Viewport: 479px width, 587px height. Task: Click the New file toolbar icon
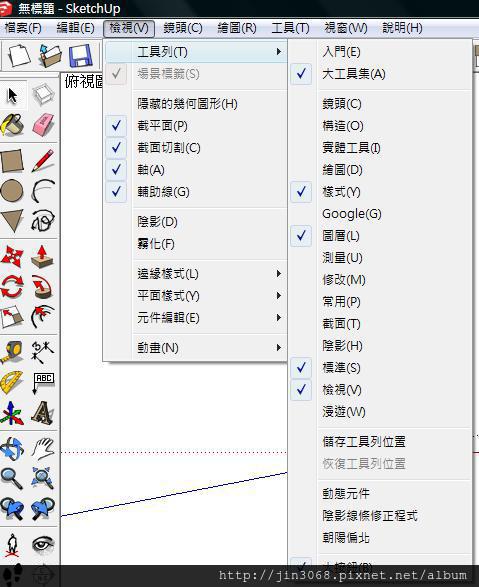click(19, 55)
